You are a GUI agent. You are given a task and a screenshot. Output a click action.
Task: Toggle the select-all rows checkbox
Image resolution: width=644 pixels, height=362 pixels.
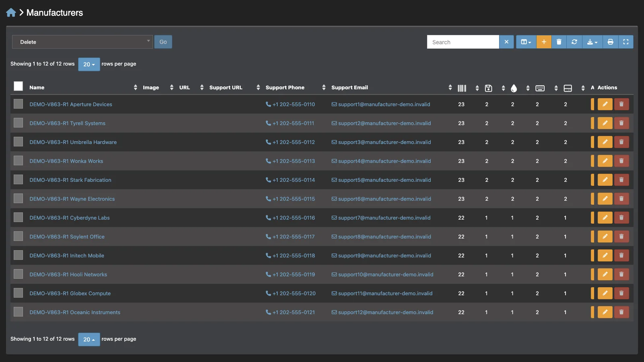click(18, 86)
